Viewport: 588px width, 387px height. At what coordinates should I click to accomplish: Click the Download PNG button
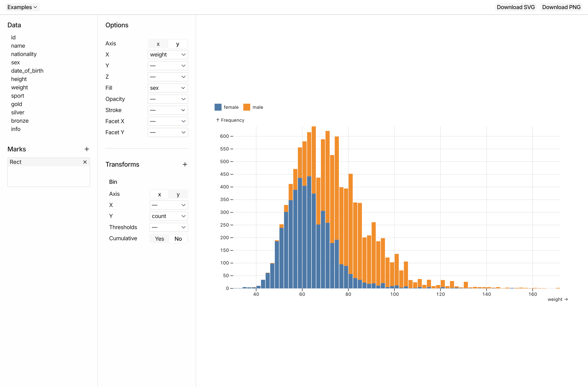(561, 7)
